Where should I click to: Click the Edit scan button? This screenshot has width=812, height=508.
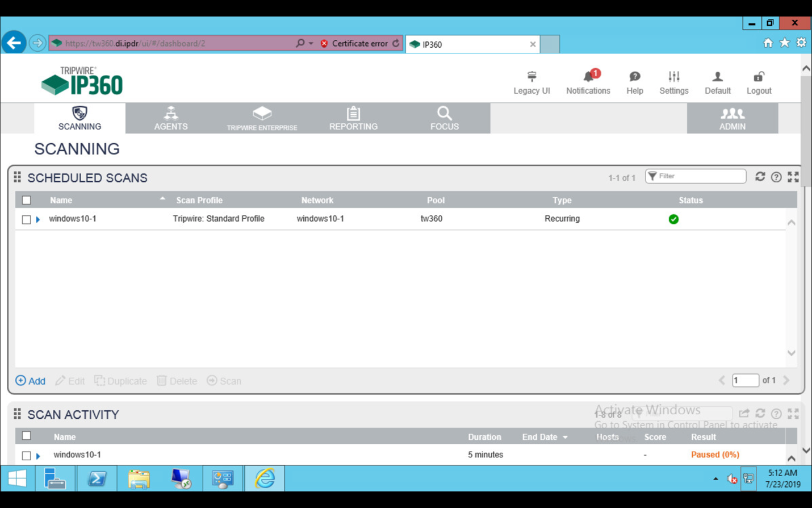click(x=70, y=381)
